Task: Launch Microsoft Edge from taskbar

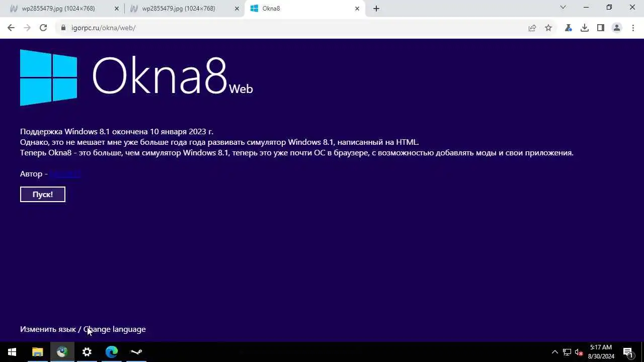Action: 112,352
